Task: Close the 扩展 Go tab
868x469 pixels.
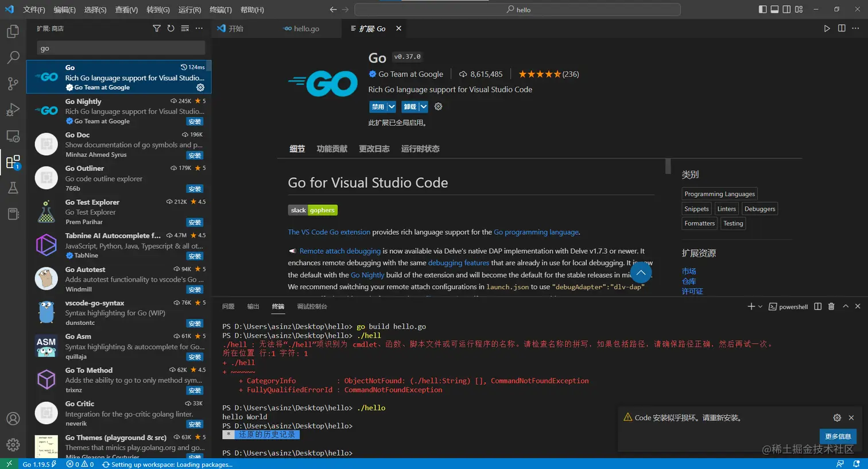Action: tap(398, 28)
